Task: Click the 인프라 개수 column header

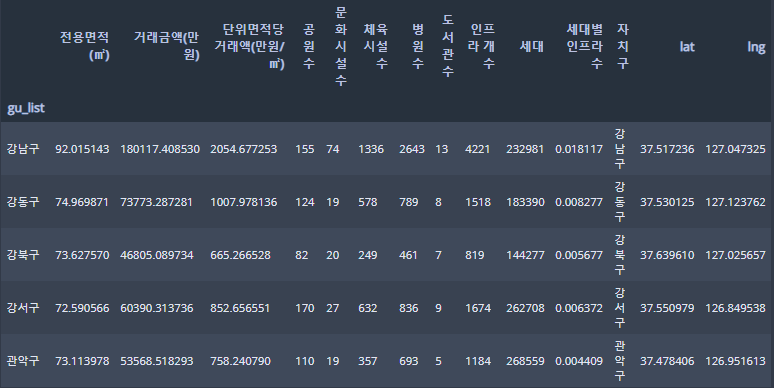Action: (x=481, y=46)
